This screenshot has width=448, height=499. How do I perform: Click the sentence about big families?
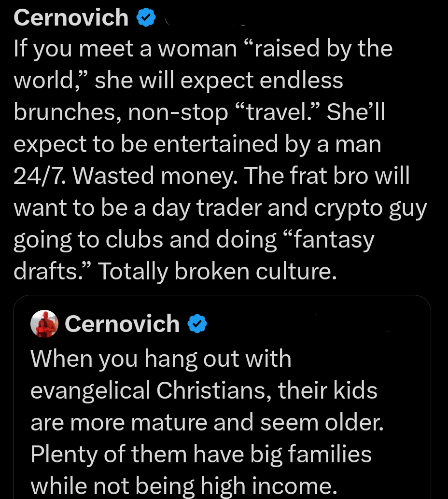tap(200, 454)
